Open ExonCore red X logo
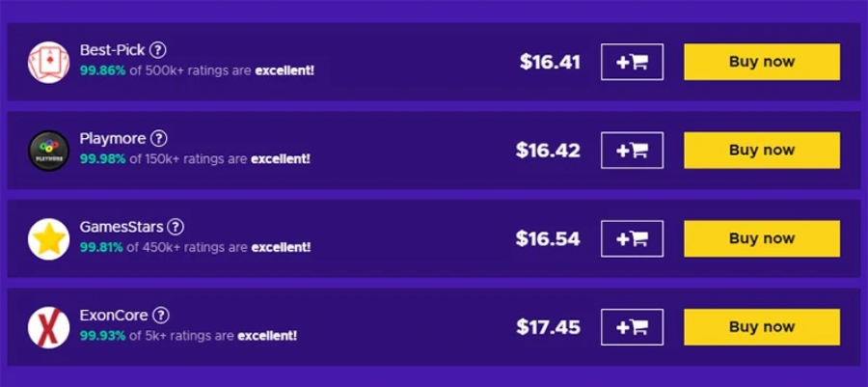 (49, 327)
